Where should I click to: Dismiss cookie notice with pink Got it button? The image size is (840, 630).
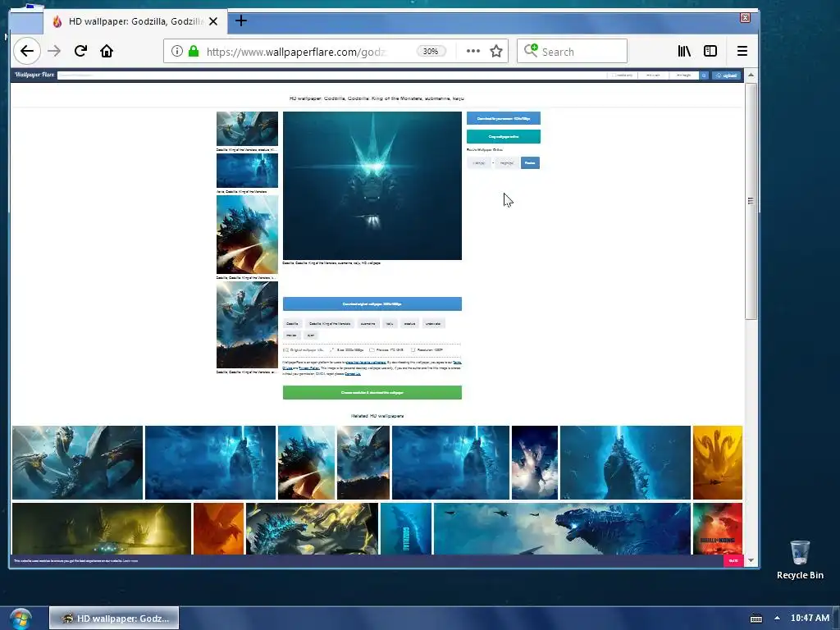click(733, 561)
